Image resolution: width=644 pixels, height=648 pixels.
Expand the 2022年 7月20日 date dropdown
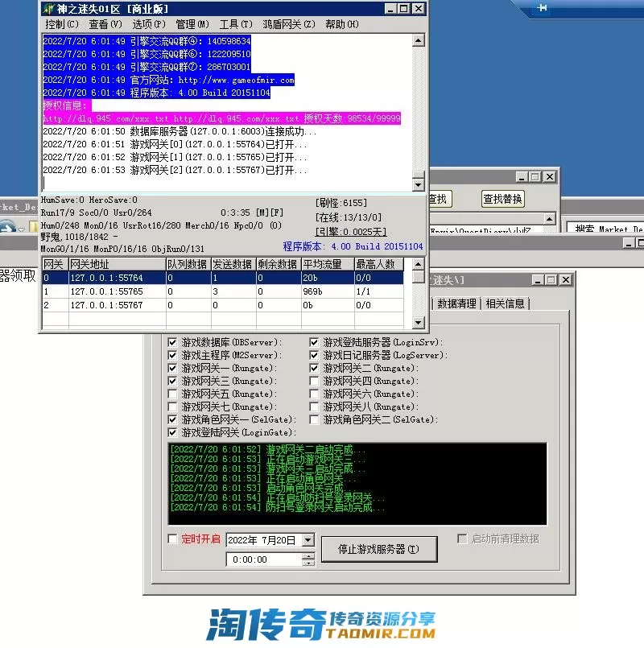pyautogui.click(x=308, y=540)
